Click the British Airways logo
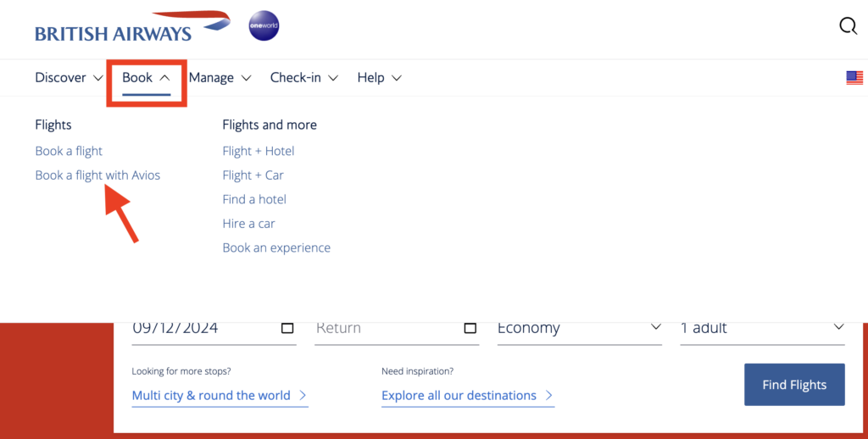Image resolution: width=868 pixels, height=439 pixels. click(132, 27)
